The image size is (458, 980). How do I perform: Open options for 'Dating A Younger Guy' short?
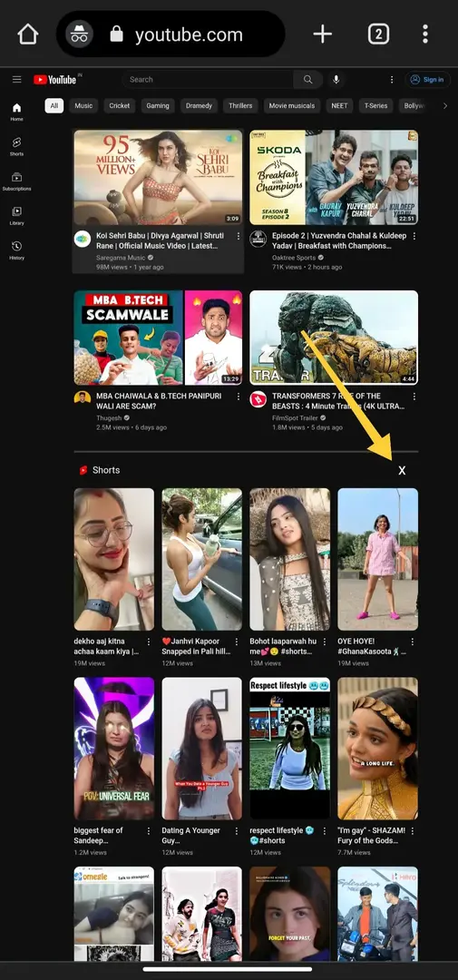tap(237, 830)
